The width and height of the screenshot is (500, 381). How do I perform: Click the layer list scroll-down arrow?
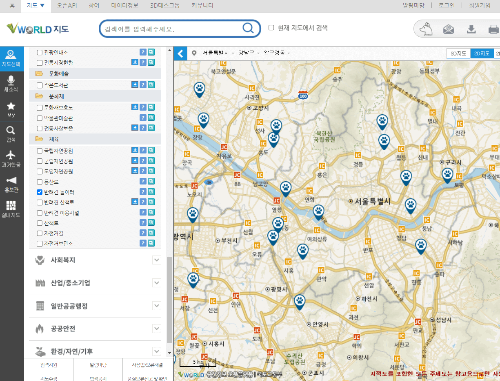click(169, 352)
